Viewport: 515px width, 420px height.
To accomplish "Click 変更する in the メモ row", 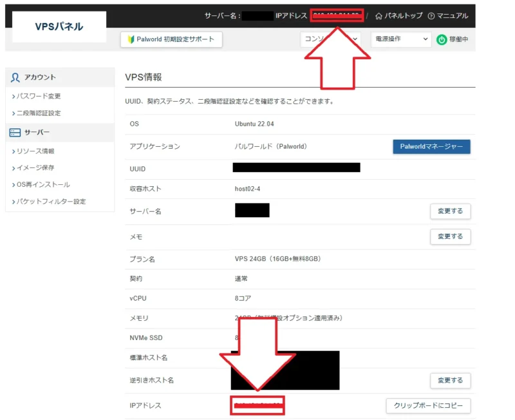I will [x=450, y=236].
